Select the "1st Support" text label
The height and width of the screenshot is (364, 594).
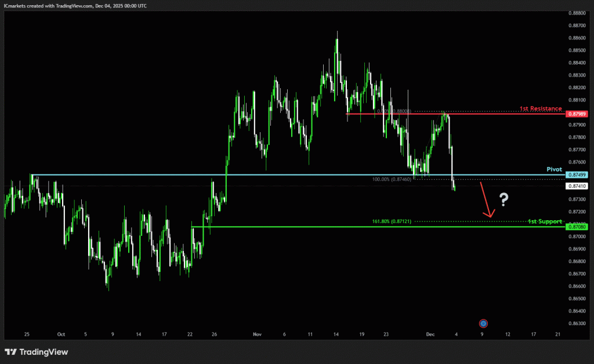click(x=545, y=221)
